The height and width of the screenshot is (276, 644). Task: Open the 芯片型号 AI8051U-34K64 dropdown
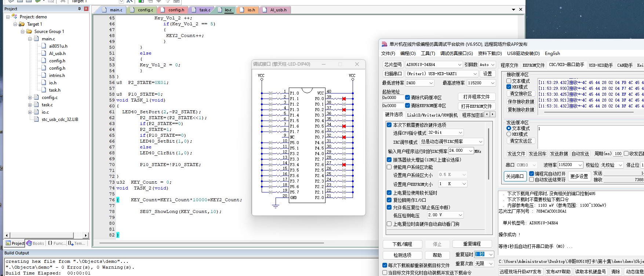point(434,65)
